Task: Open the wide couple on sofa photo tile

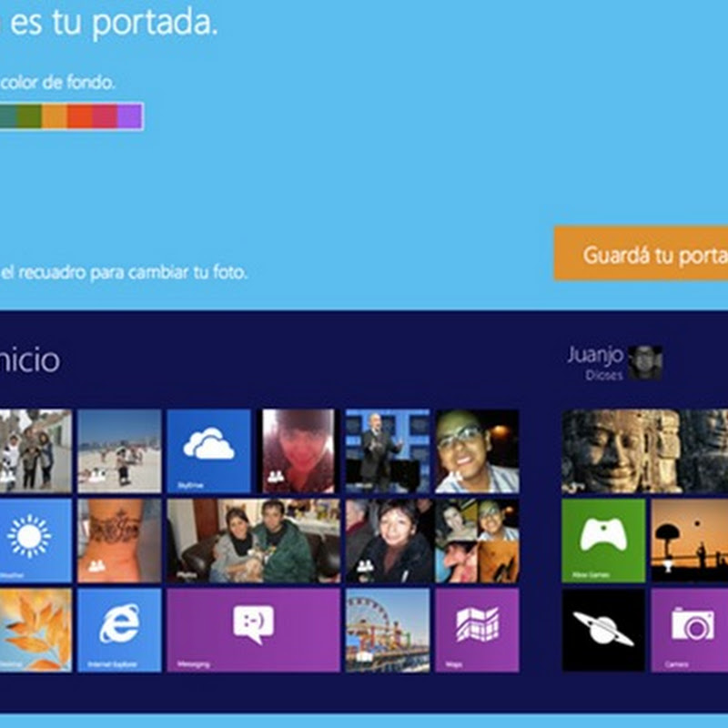Action: [254, 541]
